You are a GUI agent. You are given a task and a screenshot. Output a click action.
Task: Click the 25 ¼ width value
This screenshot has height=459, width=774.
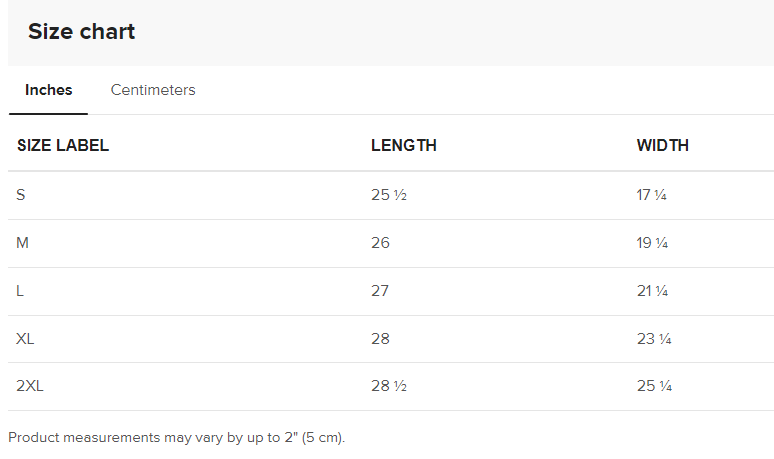[653, 386]
